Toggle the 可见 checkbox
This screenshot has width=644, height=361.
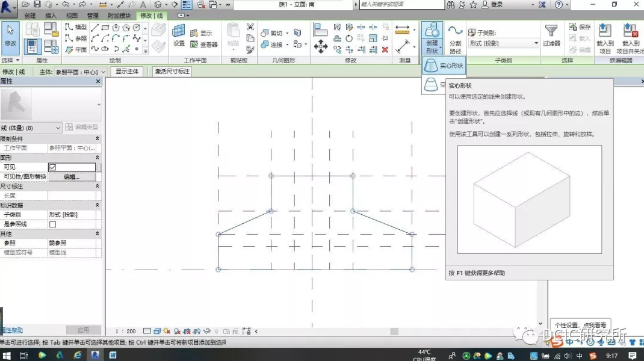point(52,167)
